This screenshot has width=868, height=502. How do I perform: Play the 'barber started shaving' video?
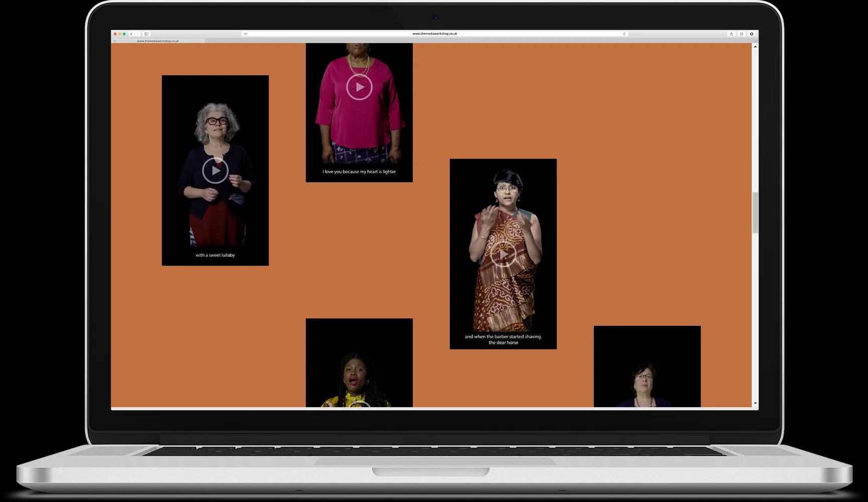coord(503,255)
